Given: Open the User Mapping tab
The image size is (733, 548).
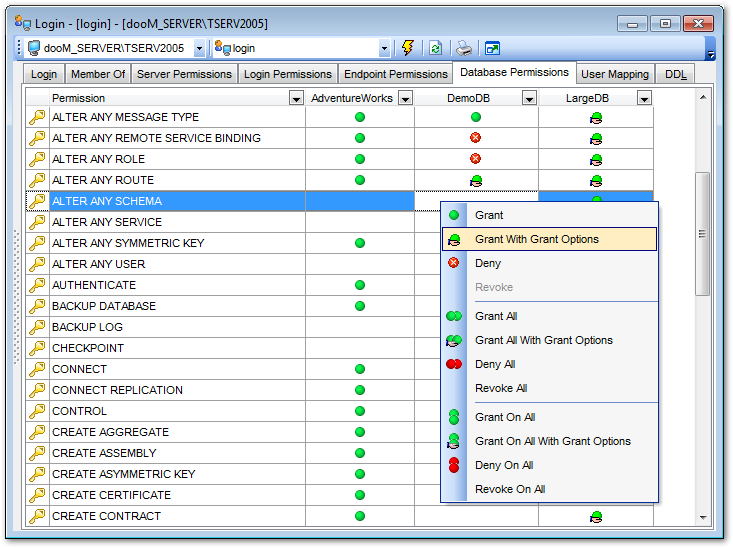Looking at the screenshot, I should click(615, 74).
